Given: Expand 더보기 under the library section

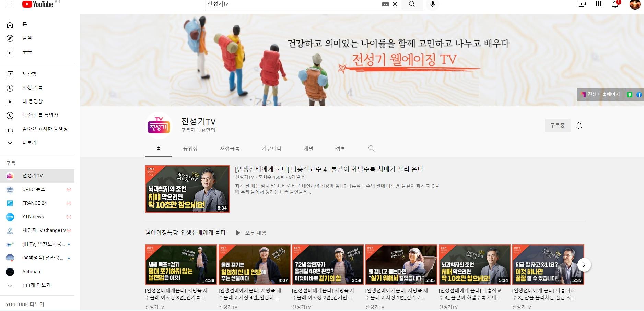Looking at the screenshot, I should pyautogui.click(x=37, y=143).
